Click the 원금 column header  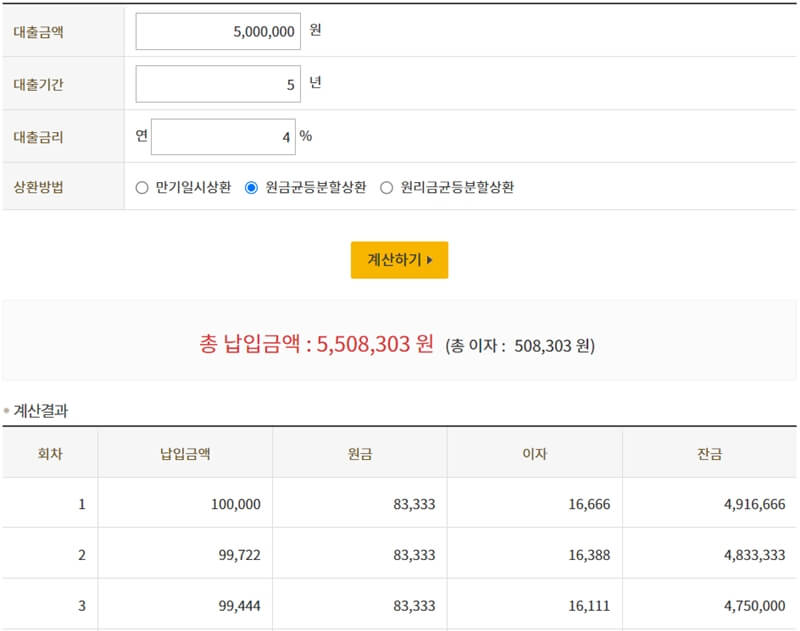tap(358, 452)
